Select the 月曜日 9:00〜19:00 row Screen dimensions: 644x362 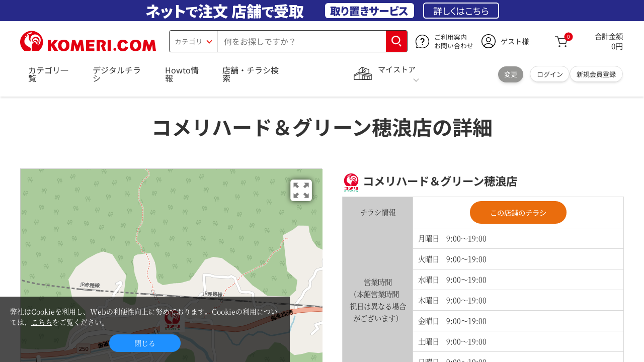518,238
